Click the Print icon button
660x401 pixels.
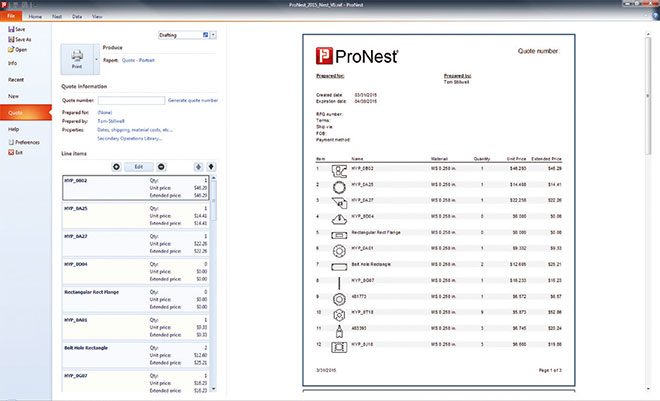tap(76, 57)
